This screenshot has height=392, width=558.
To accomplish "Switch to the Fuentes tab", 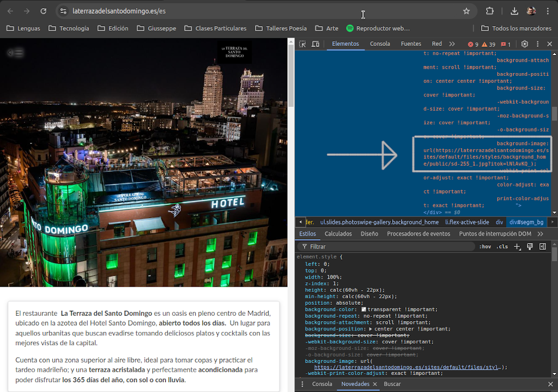I will (411, 44).
